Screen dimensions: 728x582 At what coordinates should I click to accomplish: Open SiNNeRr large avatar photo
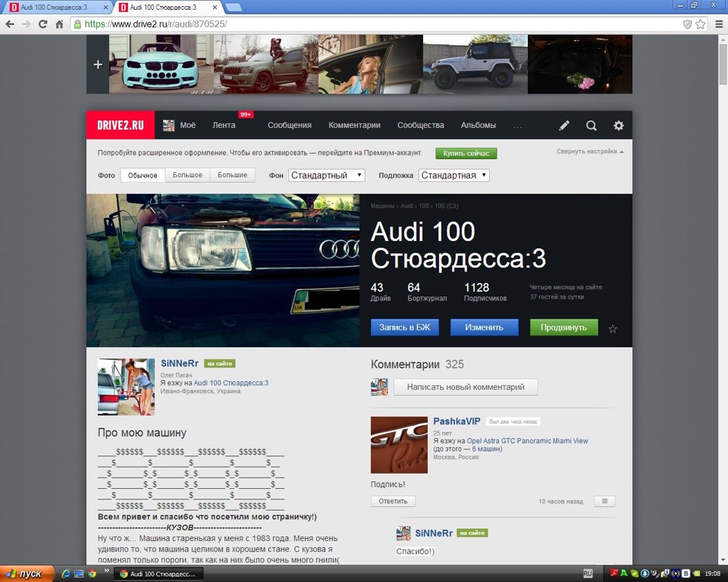click(x=126, y=386)
